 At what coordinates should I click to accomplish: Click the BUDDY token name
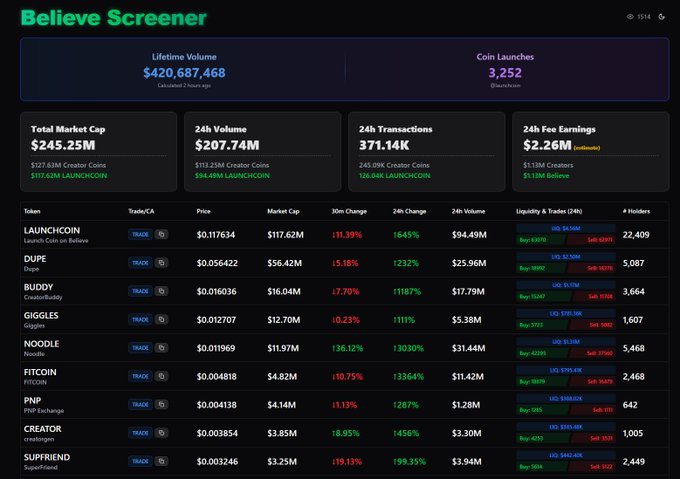38,287
